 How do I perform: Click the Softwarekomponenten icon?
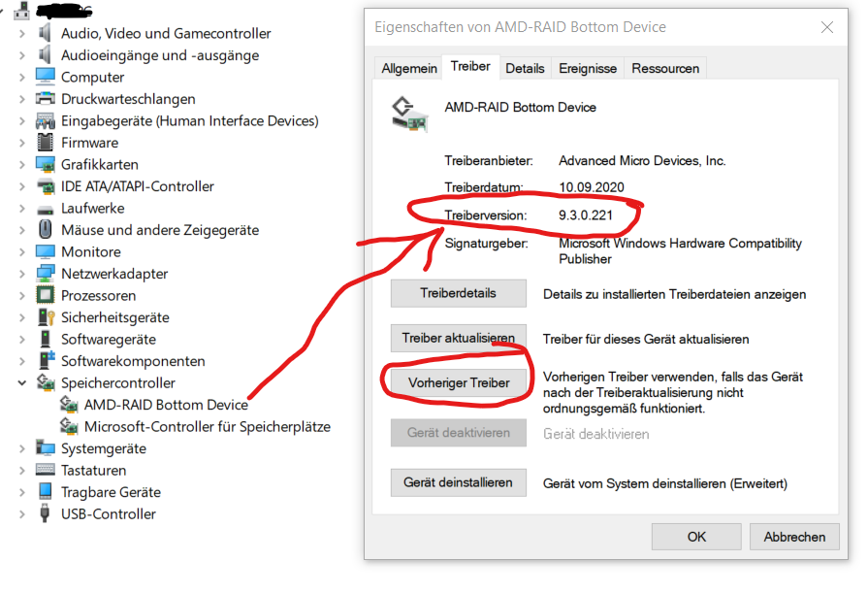click(x=47, y=360)
